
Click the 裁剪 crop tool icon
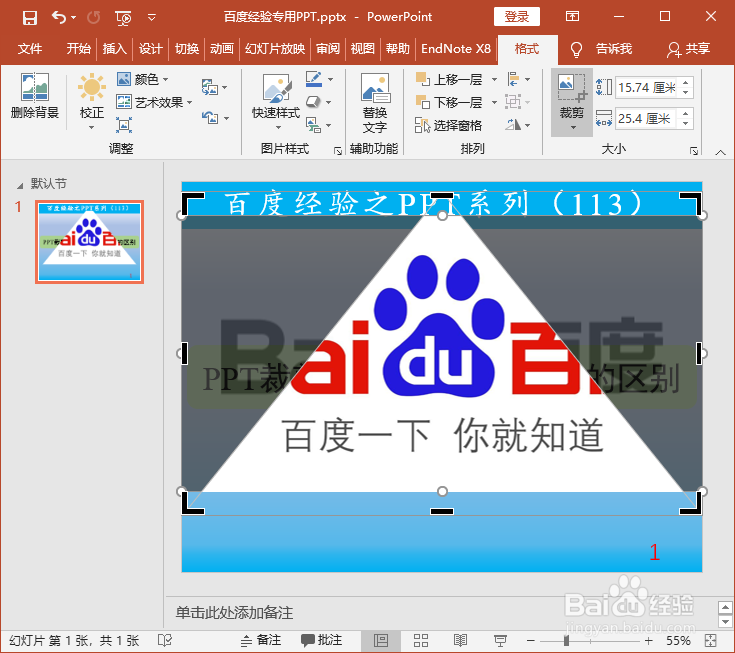tap(571, 94)
